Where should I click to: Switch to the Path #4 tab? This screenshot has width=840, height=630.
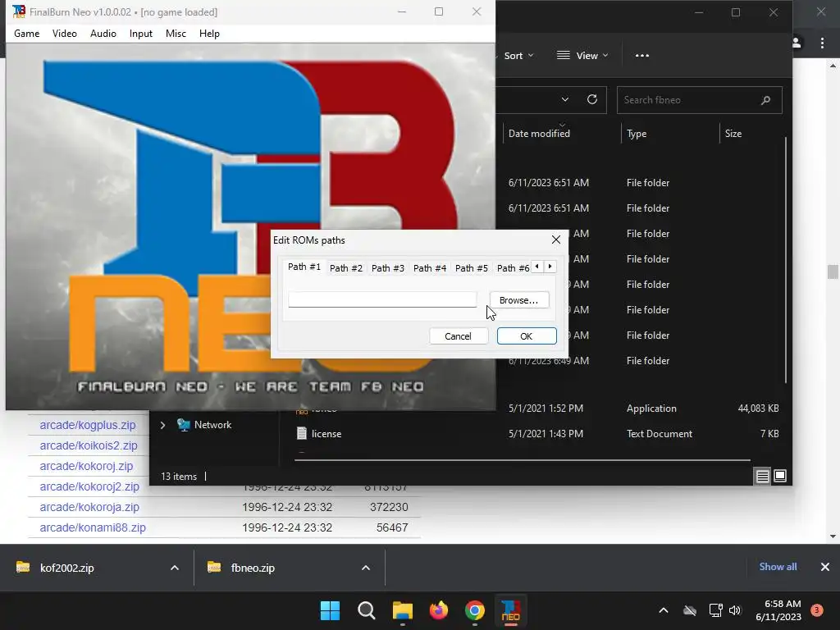click(x=430, y=268)
